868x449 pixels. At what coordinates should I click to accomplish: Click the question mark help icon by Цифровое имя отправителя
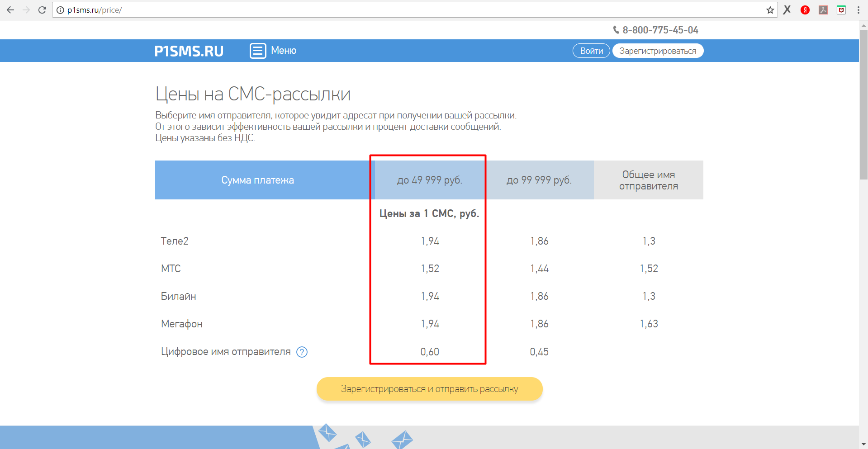pos(302,352)
